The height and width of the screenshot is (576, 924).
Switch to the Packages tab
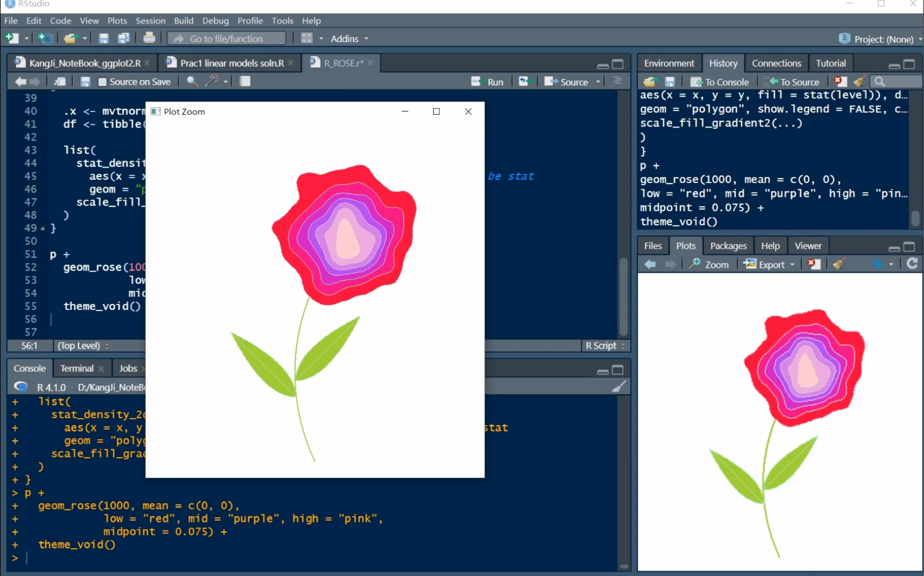coord(728,246)
